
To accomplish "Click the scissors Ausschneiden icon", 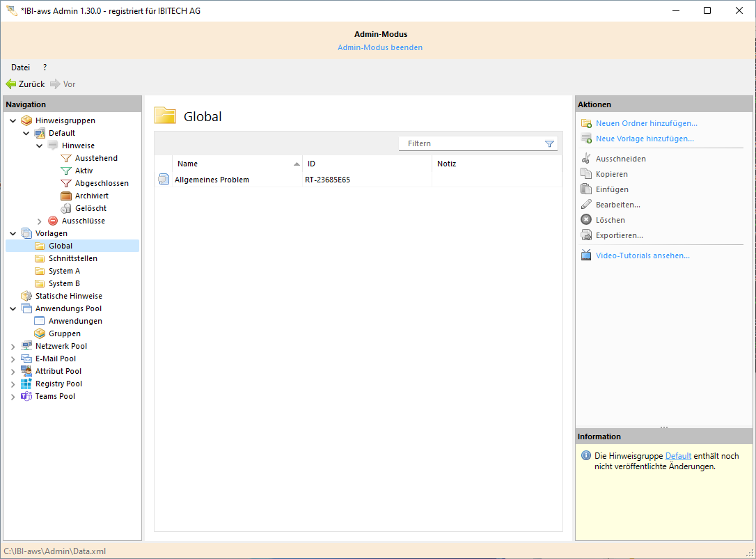I will (586, 159).
